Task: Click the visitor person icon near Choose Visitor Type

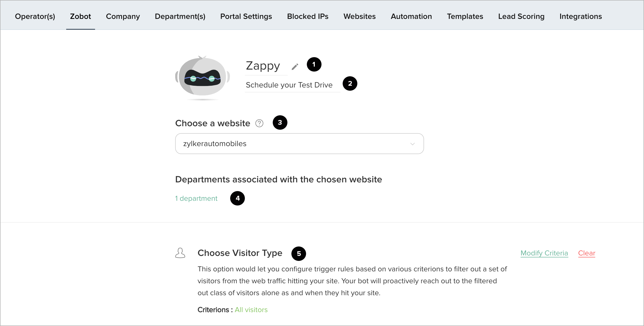Action: [180, 253]
